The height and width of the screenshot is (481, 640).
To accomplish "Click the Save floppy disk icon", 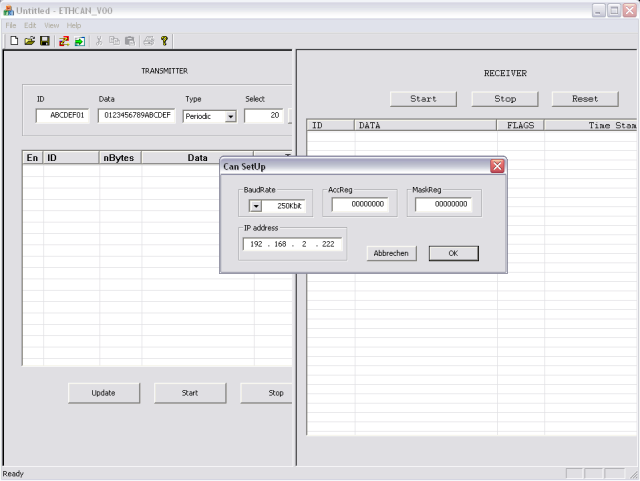I will (44, 41).
